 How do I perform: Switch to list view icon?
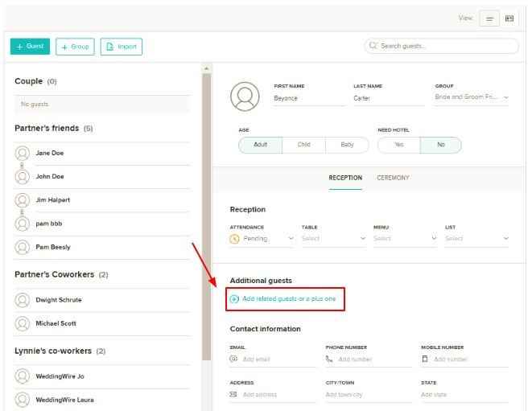489,18
